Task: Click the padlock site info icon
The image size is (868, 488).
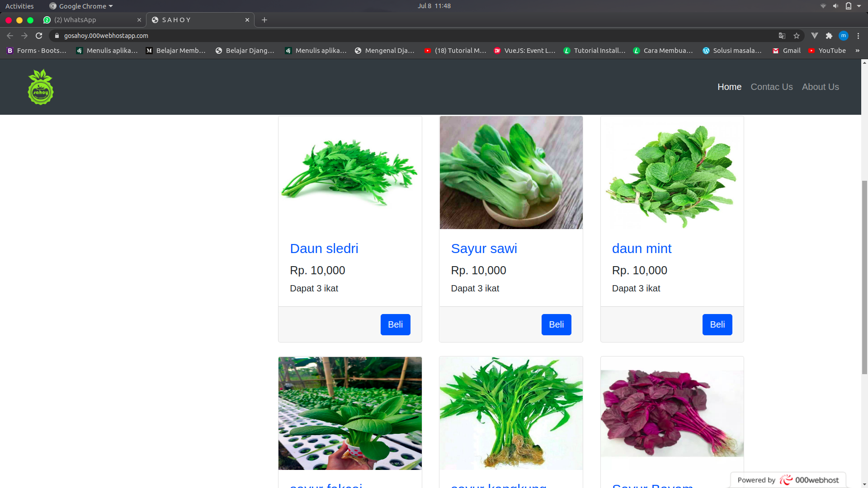Action: coord(57,36)
